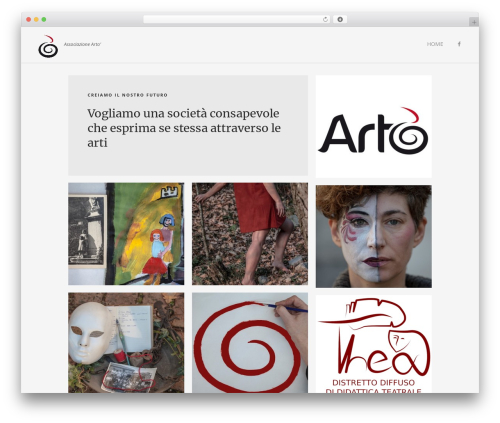Click the 'CREIAMO IL NOSTRO FUTURO' label
This screenshot has height=423, width=500.
[127, 95]
